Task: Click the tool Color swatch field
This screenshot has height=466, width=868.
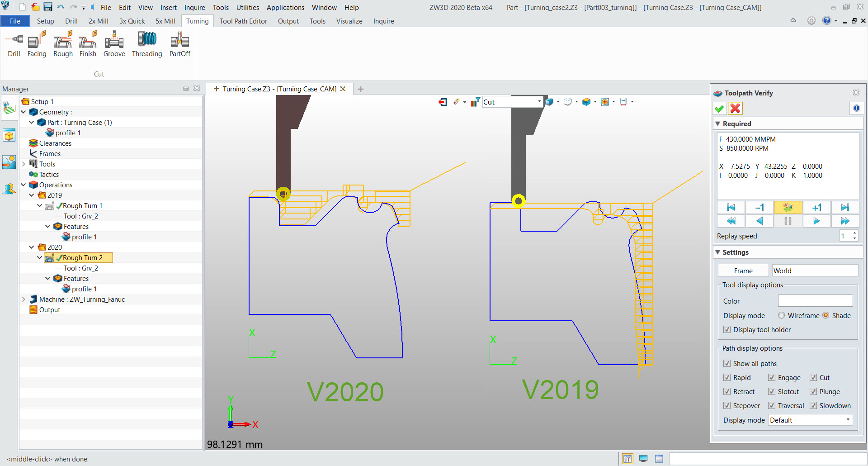Action: [815, 301]
